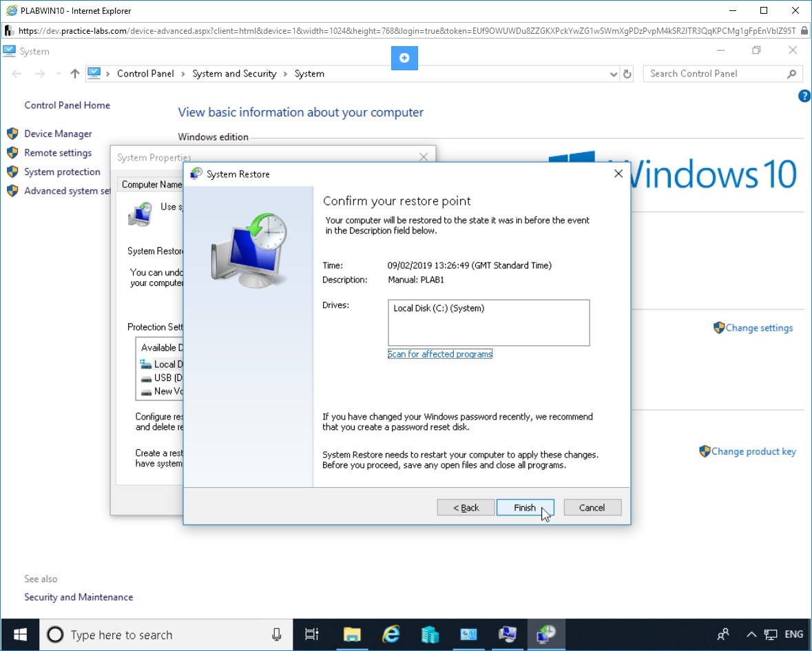Click the computer icon in the address bar

[94, 74]
